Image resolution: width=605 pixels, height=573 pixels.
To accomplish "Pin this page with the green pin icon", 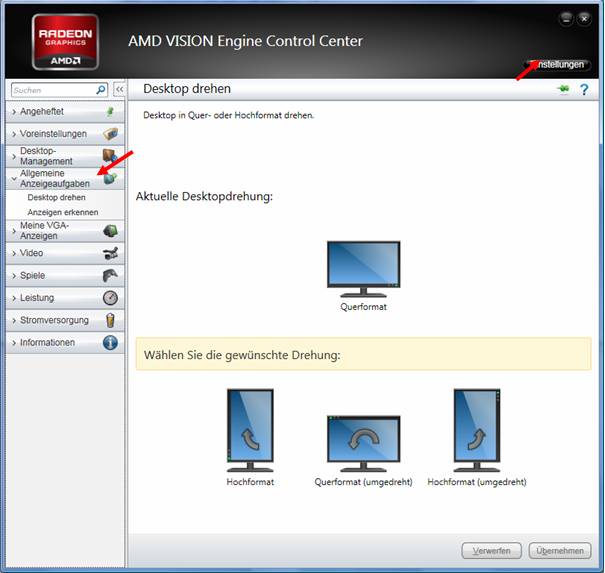I will (564, 89).
